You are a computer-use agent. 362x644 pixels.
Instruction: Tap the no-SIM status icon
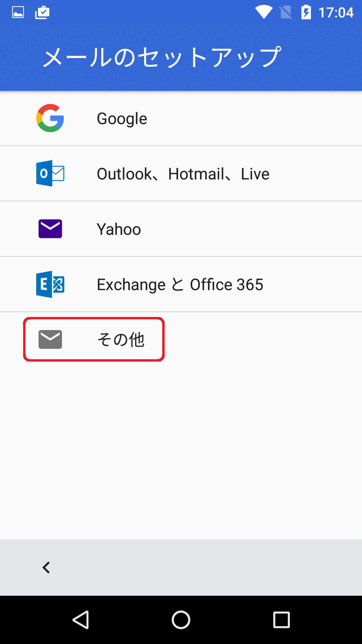(x=286, y=12)
